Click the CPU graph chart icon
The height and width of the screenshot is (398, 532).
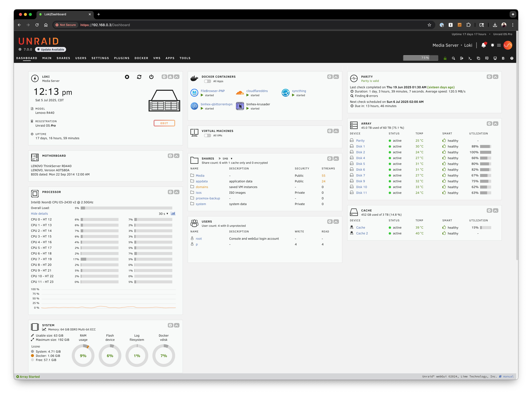pyautogui.click(x=173, y=213)
